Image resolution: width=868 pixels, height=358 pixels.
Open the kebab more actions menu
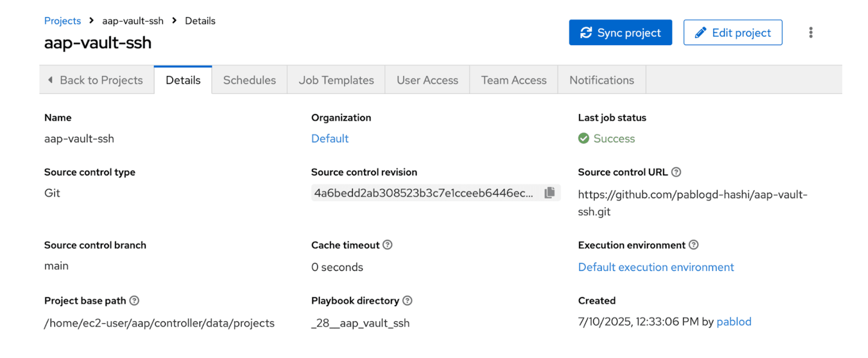coord(810,33)
